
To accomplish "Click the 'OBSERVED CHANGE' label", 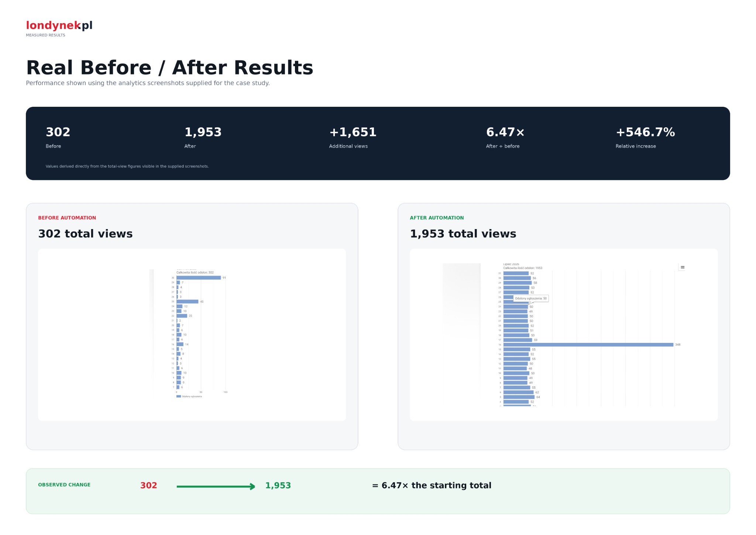I will 64,485.
